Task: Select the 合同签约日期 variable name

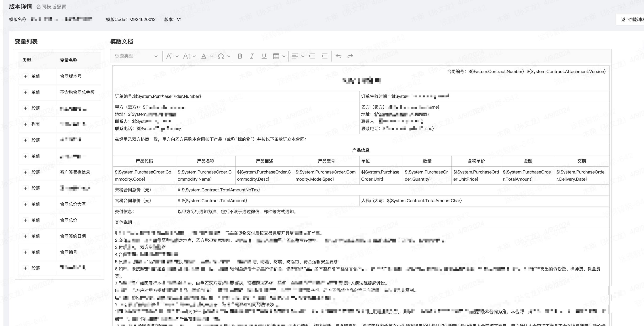Action: [73, 236]
